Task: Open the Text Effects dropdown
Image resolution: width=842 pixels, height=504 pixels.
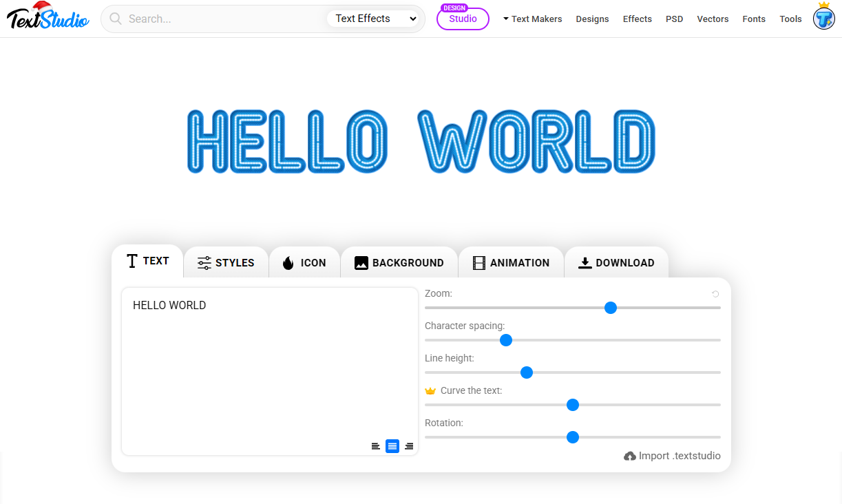Action: click(374, 19)
